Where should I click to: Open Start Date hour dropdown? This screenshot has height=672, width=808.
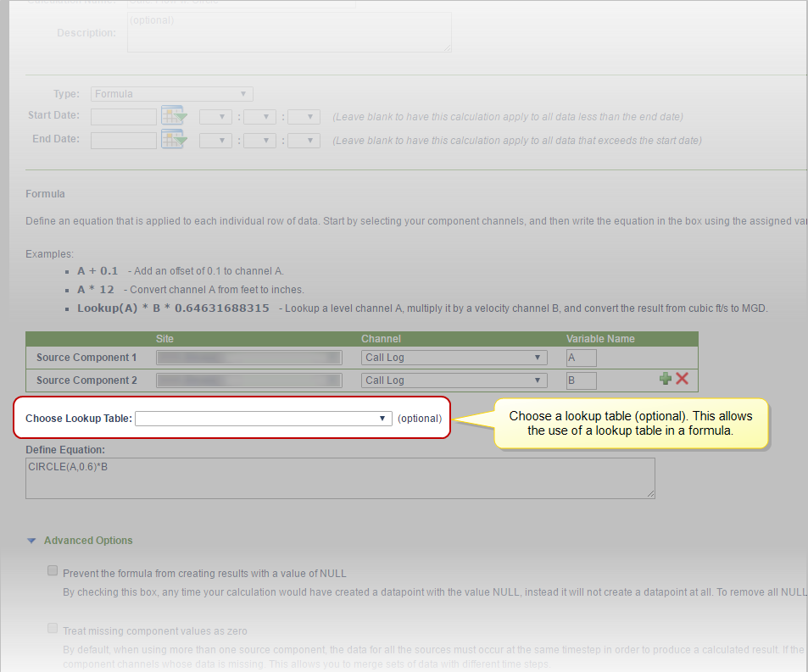coord(215,117)
